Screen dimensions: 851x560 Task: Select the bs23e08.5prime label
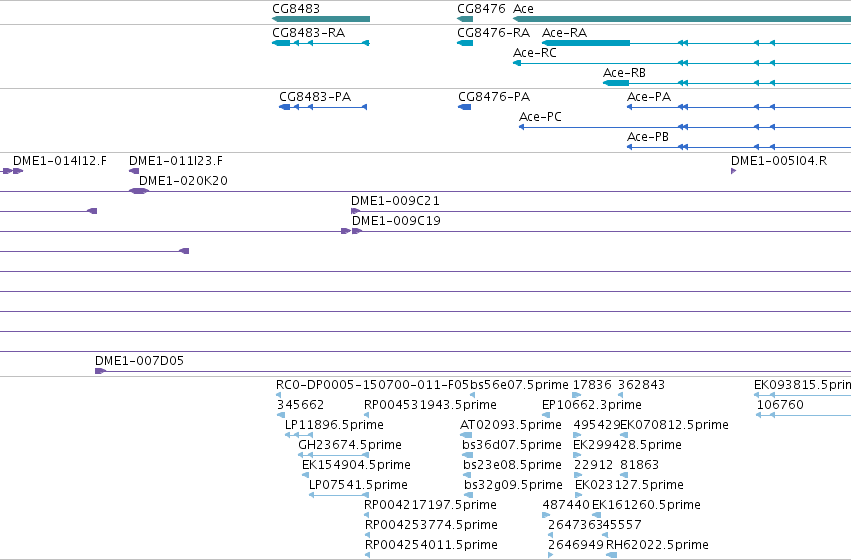coord(512,465)
